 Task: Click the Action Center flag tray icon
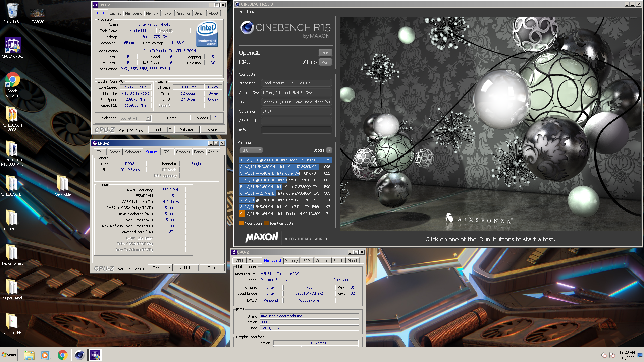(612, 355)
